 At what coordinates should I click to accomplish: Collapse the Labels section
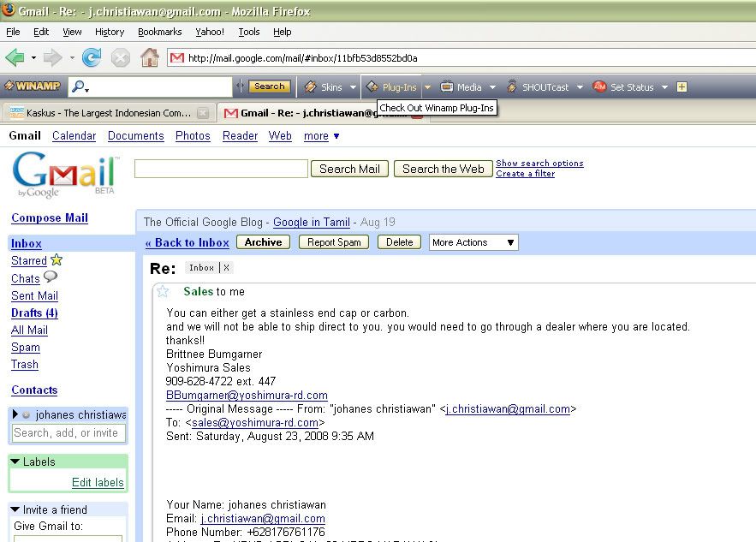tap(15, 462)
